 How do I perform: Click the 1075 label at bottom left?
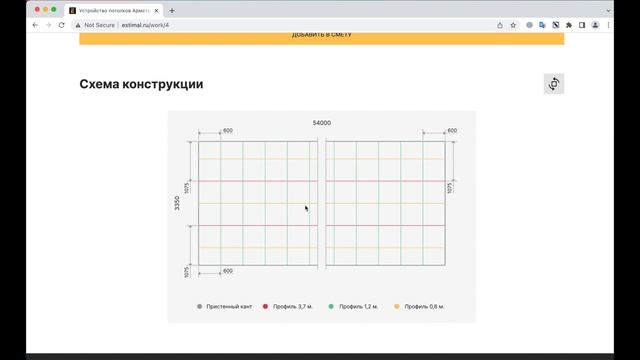(187, 272)
